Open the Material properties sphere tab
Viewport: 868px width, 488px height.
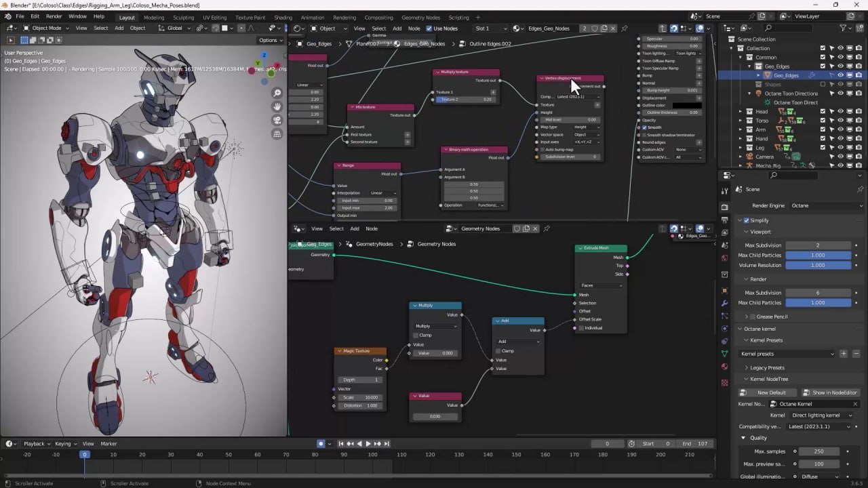(x=725, y=367)
